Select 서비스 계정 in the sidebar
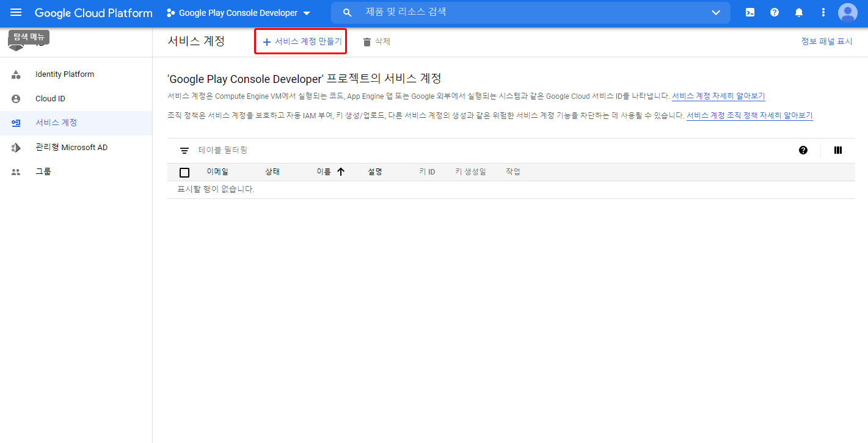This screenshot has height=443, width=868. click(76, 123)
